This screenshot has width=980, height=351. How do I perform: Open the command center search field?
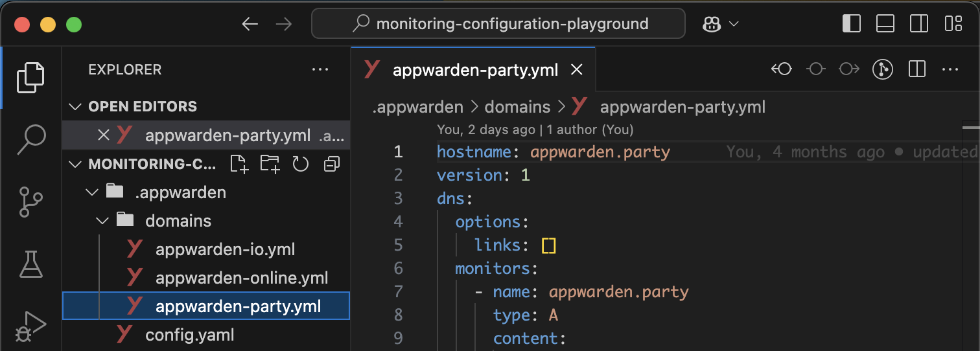[x=498, y=24]
